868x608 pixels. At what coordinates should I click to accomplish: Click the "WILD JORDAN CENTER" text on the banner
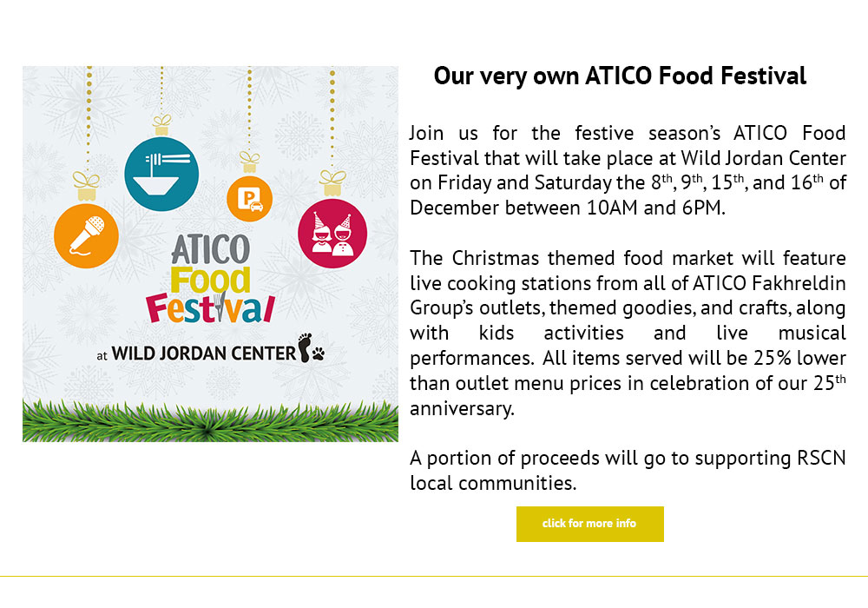(x=204, y=354)
